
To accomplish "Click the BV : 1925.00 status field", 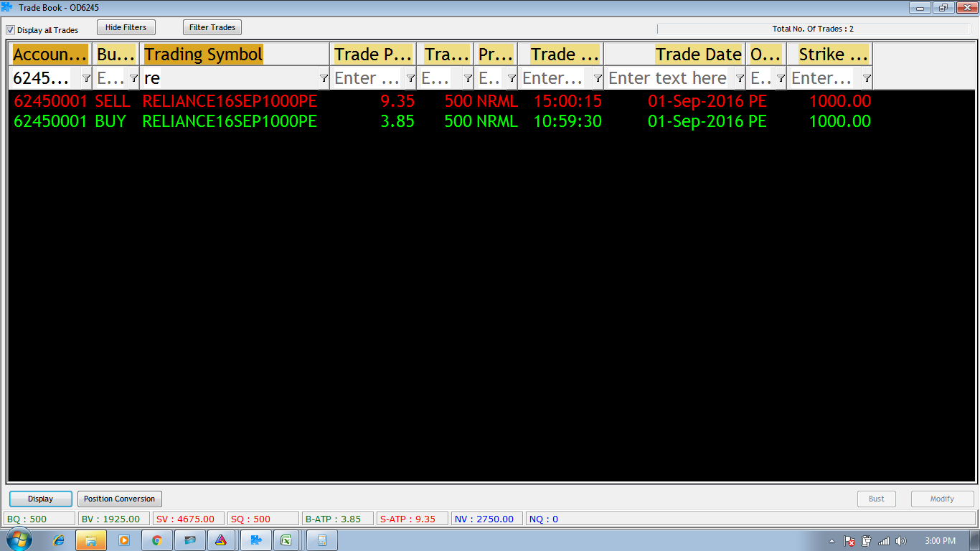I will tap(115, 519).
